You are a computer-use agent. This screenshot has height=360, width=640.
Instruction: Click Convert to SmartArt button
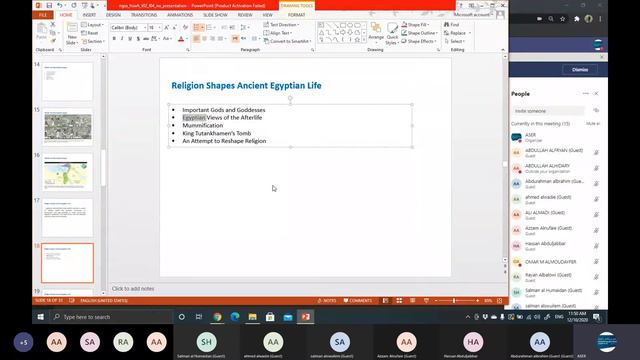pyautogui.click(x=288, y=41)
